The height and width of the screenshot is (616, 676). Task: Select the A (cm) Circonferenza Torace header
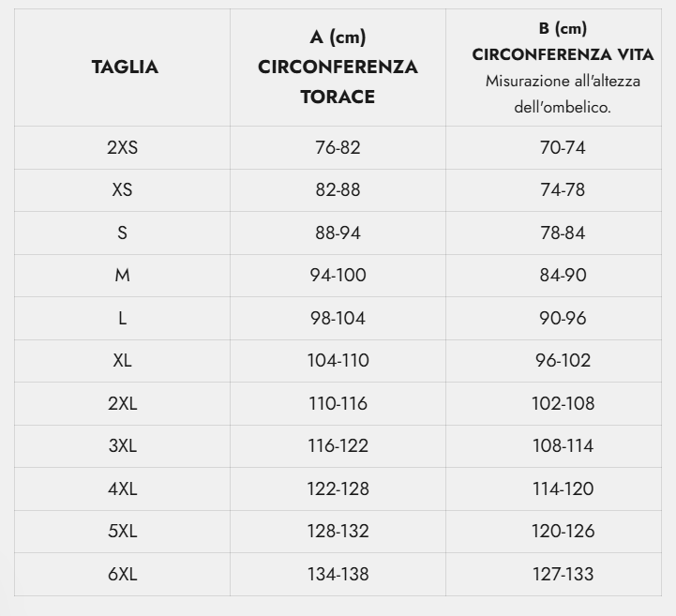[x=338, y=68]
